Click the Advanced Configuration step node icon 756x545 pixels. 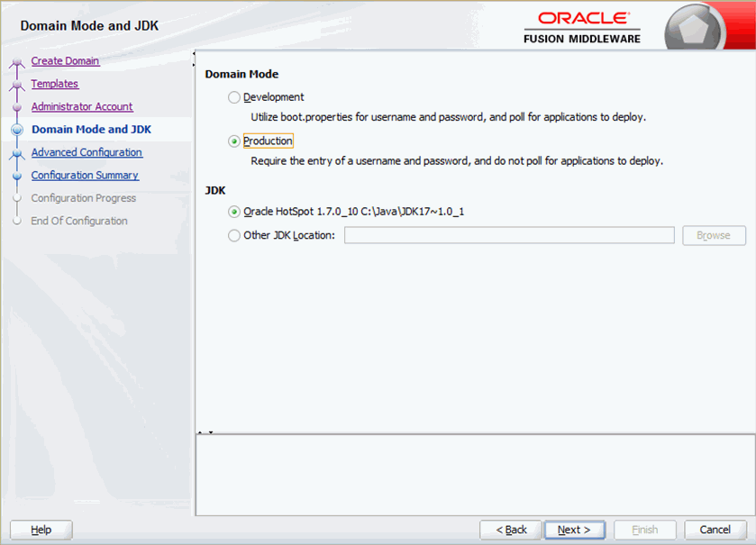(18, 151)
